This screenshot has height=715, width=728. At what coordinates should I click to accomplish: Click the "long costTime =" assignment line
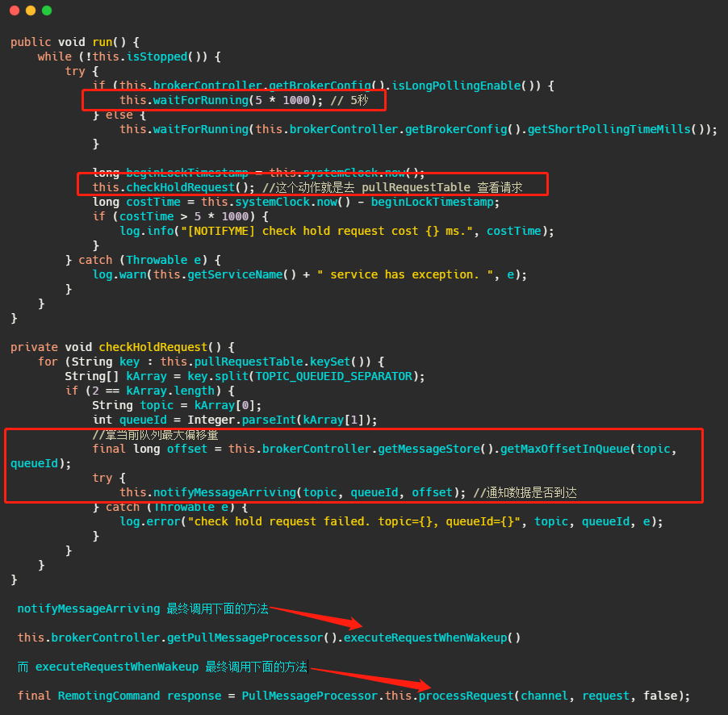pos(295,202)
